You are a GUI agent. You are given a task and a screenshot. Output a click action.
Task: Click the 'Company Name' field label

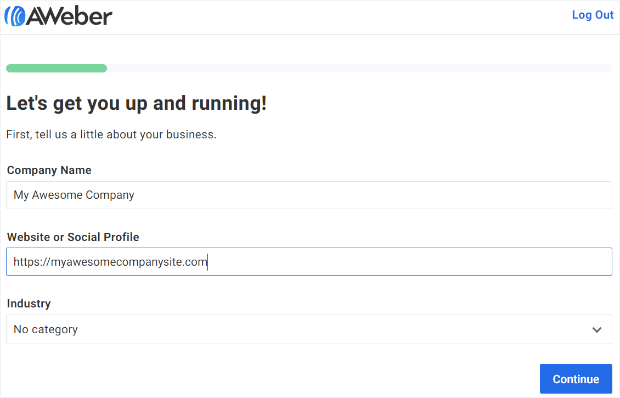49,170
